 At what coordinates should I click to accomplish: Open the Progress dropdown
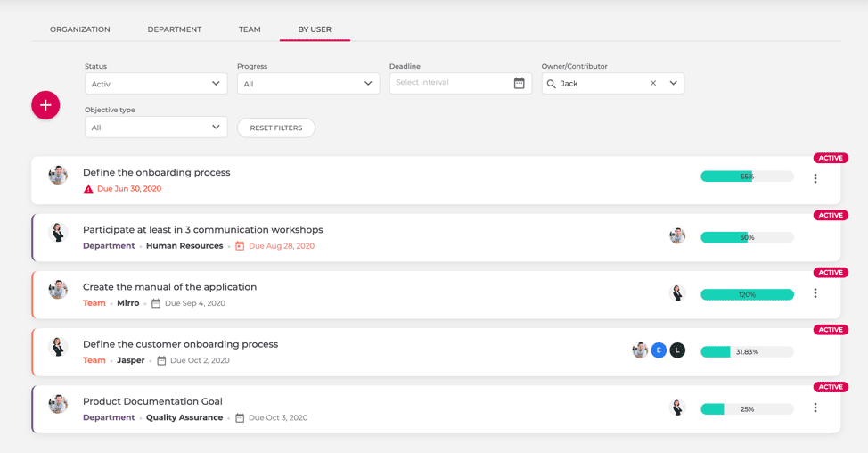308,84
